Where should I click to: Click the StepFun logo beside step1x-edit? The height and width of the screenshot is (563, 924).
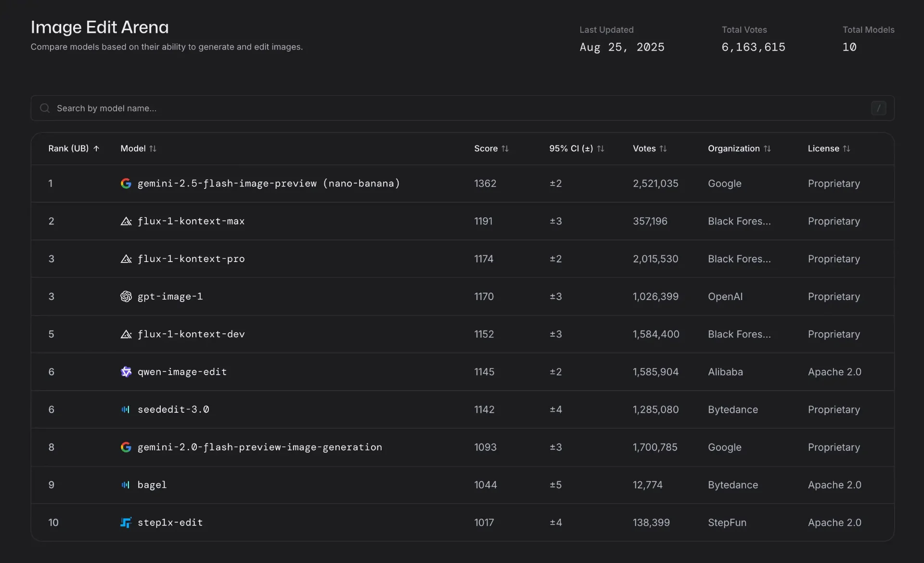pos(126,522)
